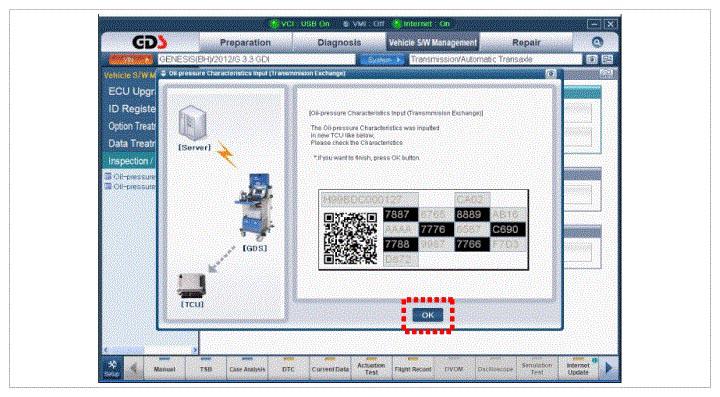The image size is (720, 397).
Task: Click the code cell 7766
Action: [x=472, y=244]
